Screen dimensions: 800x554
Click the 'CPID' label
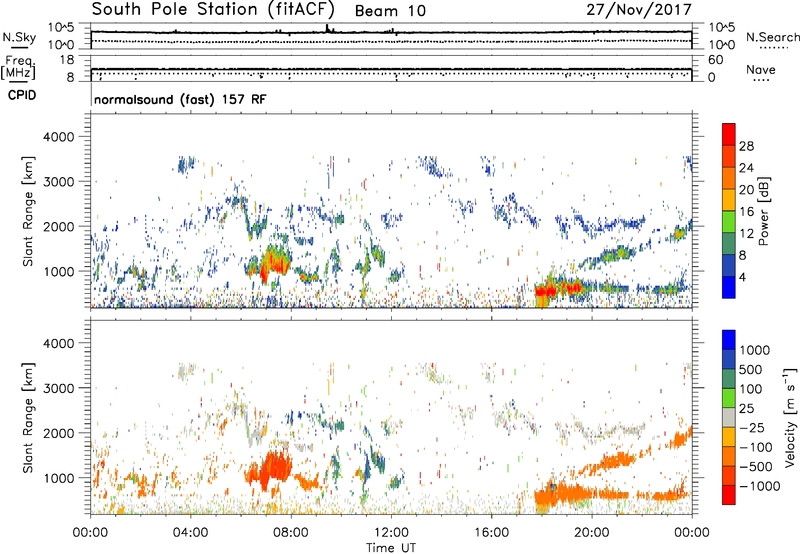tap(21, 95)
